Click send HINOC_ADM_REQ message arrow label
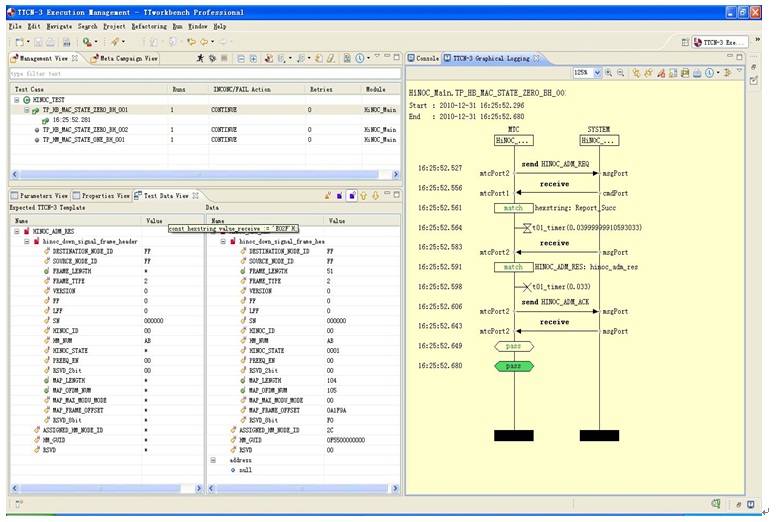This screenshot has width=781, height=522. [x=555, y=164]
